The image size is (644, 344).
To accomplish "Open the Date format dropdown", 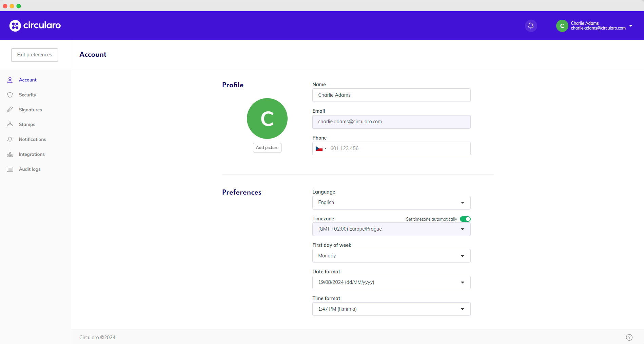I will click(x=391, y=283).
